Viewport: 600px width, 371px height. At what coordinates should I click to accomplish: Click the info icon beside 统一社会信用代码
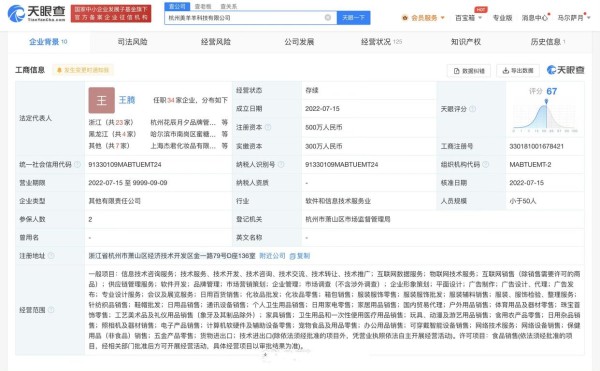(x=77, y=164)
